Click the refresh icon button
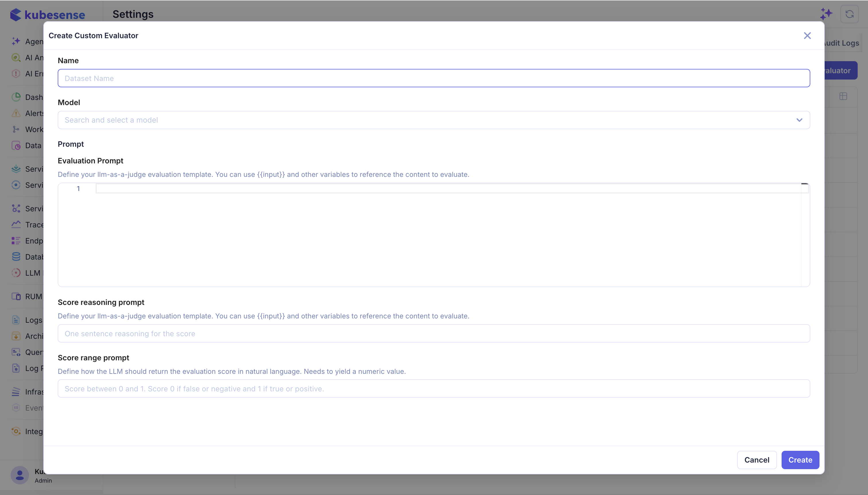This screenshot has height=495, width=868. click(x=849, y=14)
